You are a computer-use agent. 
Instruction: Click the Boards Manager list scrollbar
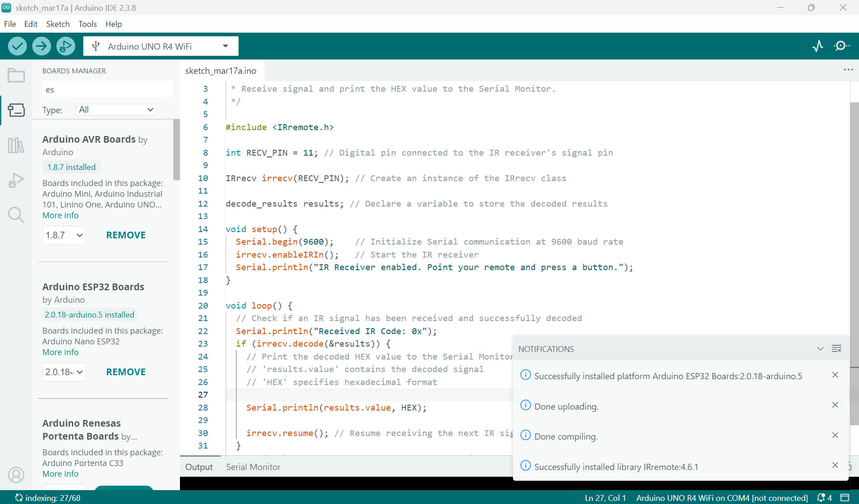click(x=176, y=150)
